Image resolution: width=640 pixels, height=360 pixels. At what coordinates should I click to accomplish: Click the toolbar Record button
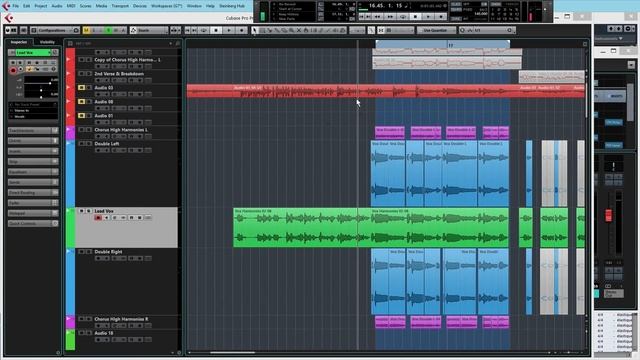click(242, 30)
